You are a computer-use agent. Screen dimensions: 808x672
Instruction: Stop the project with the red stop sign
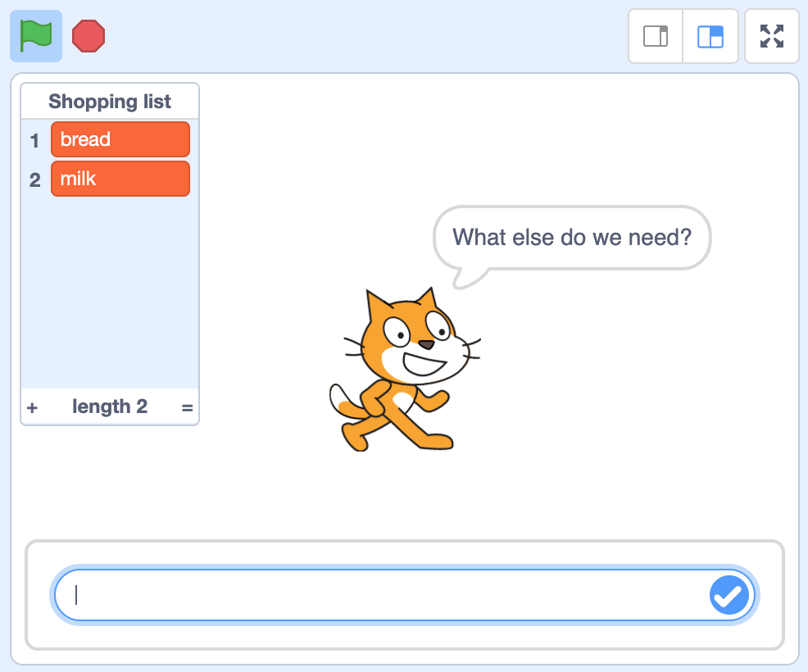pyautogui.click(x=89, y=36)
